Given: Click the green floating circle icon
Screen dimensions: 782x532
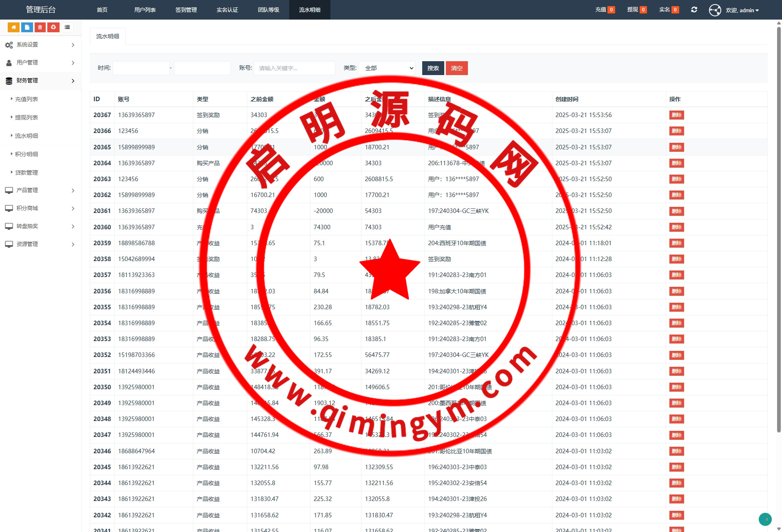Looking at the screenshot, I should pyautogui.click(x=765, y=519).
